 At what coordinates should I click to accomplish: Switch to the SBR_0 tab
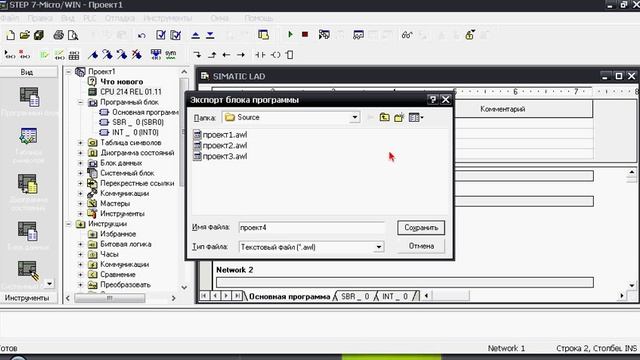coord(355,297)
